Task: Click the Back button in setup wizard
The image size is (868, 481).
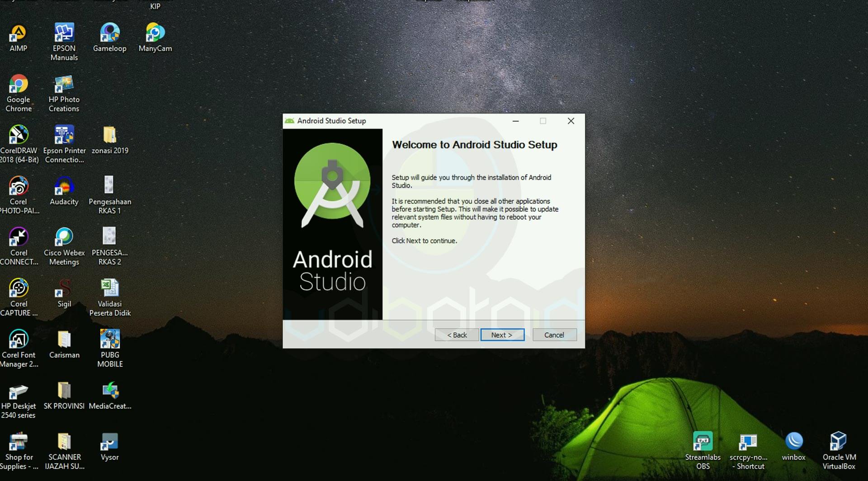Action: point(457,335)
